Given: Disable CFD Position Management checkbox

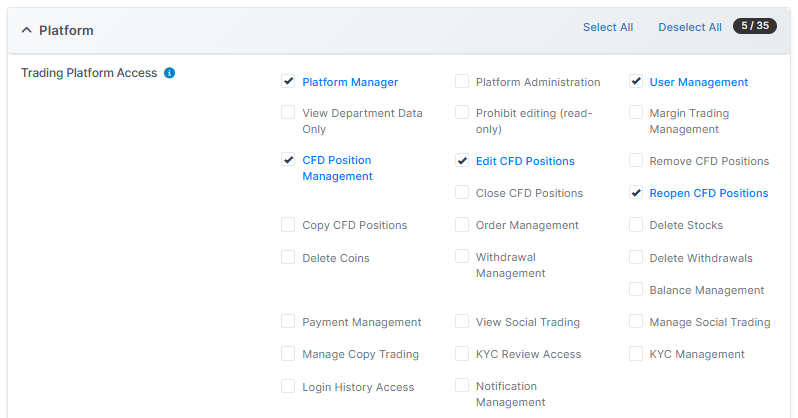Looking at the screenshot, I should pyautogui.click(x=288, y=159).
